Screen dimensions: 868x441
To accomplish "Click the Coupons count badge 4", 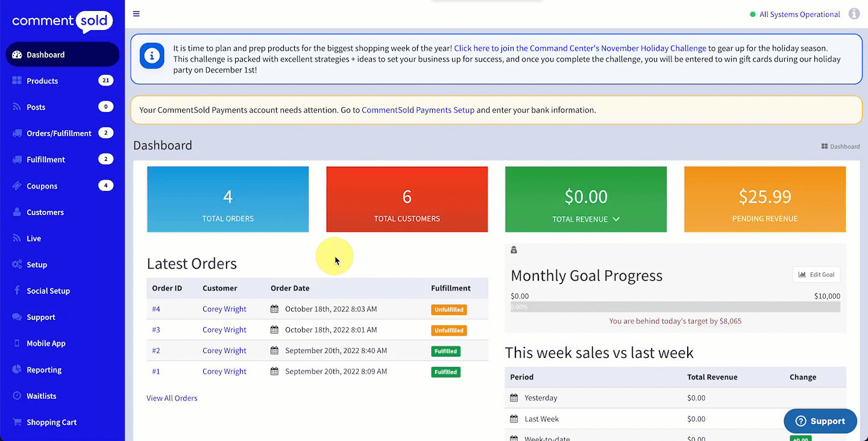I will pos(105,186).
